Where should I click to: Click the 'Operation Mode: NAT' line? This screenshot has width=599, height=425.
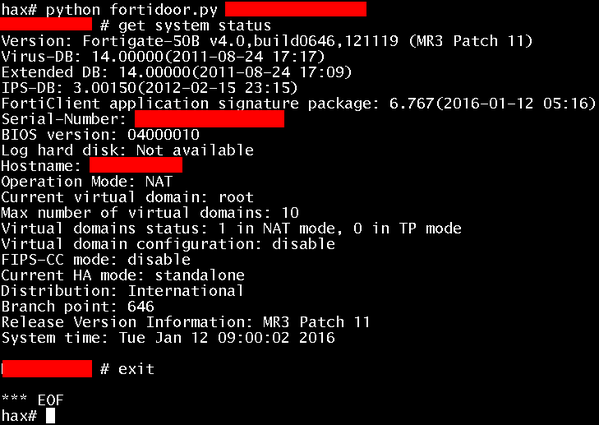click(x=87, y=181)
